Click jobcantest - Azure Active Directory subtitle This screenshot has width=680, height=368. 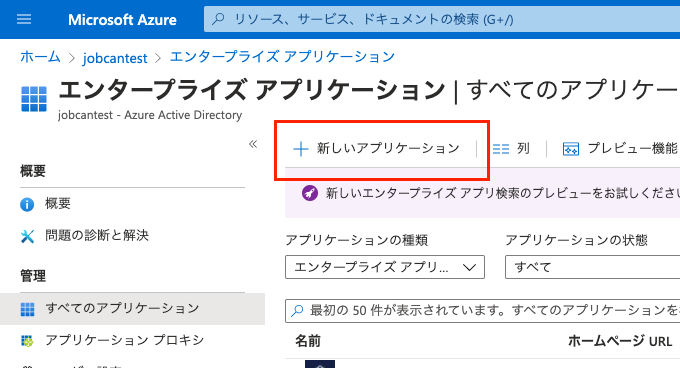tap(150, 115)
